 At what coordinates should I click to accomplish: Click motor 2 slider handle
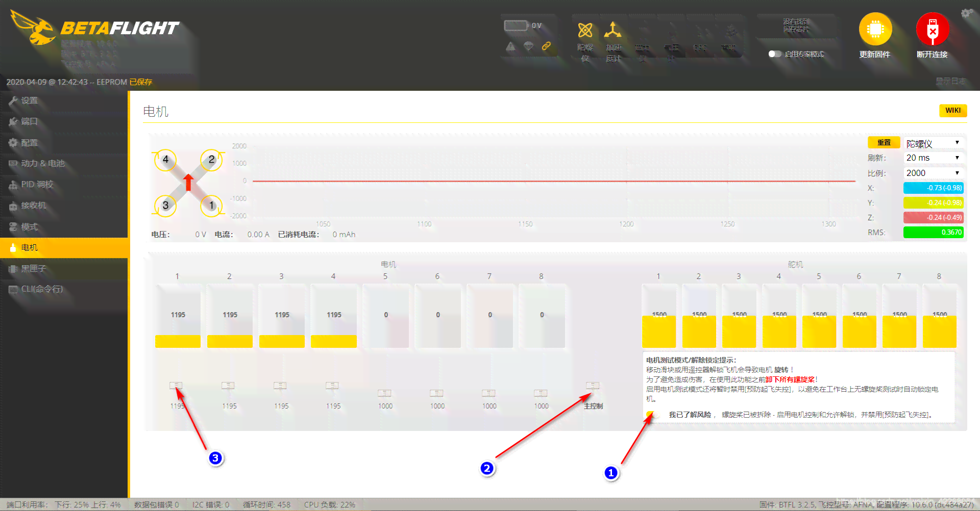(228, 386)
